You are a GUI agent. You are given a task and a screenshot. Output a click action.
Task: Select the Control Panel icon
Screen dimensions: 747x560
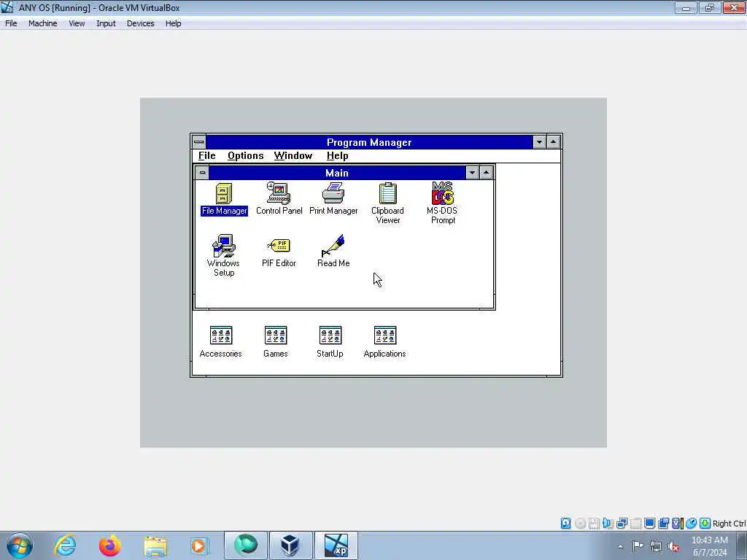(279, 199)
